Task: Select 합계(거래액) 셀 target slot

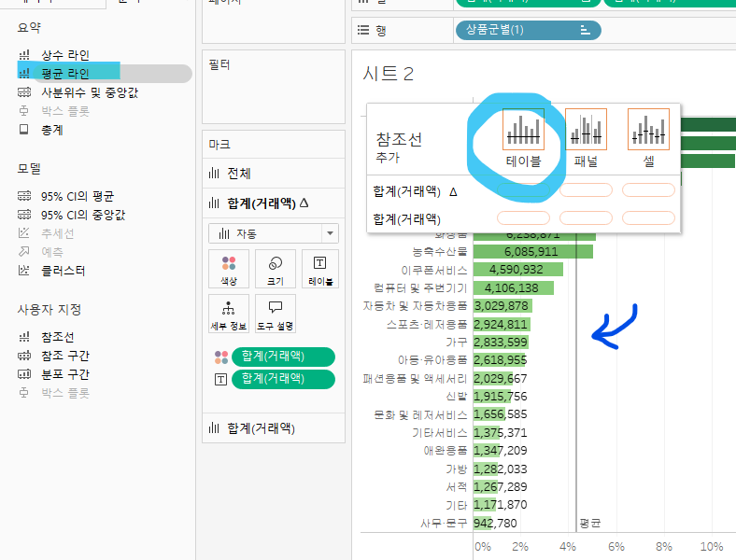Action: click(x=648, y=218)
